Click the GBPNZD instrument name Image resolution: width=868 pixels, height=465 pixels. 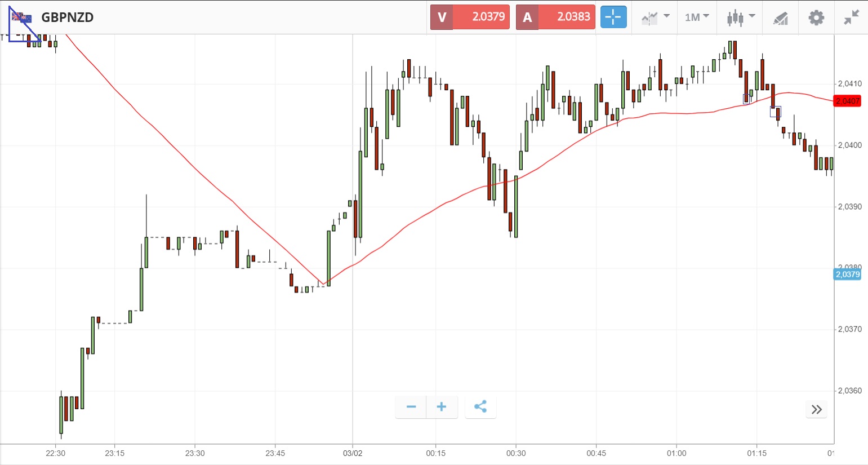[68, 17]
